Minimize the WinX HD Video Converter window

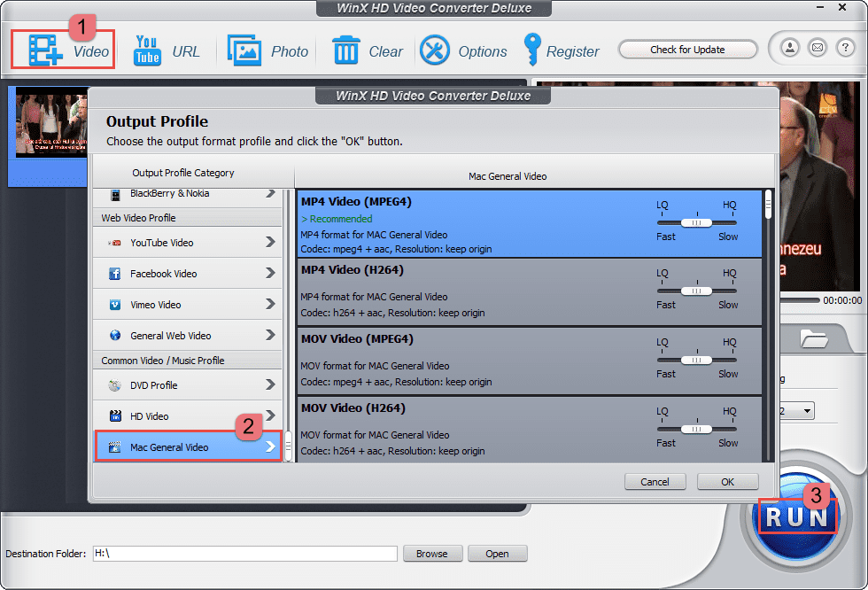[820, 8]
